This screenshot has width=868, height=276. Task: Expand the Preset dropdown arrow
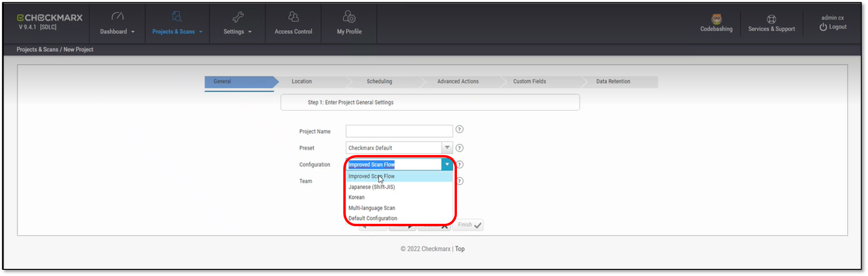[x=447, y=148]
